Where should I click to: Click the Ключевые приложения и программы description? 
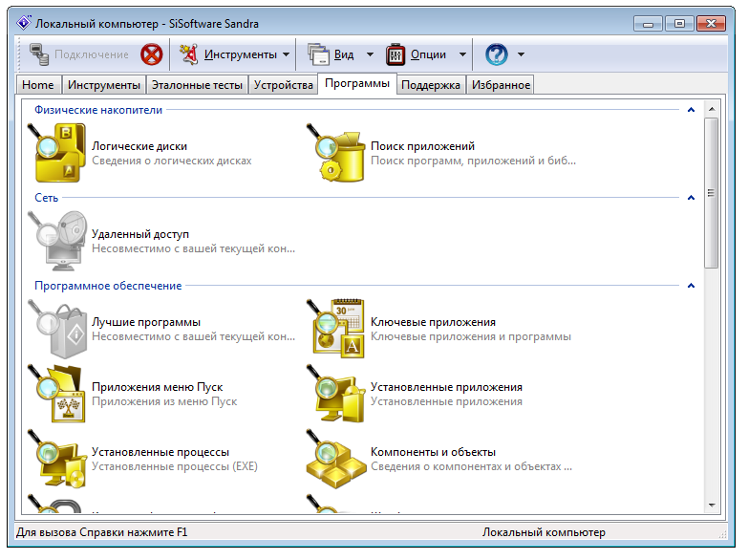pos(471,336)
